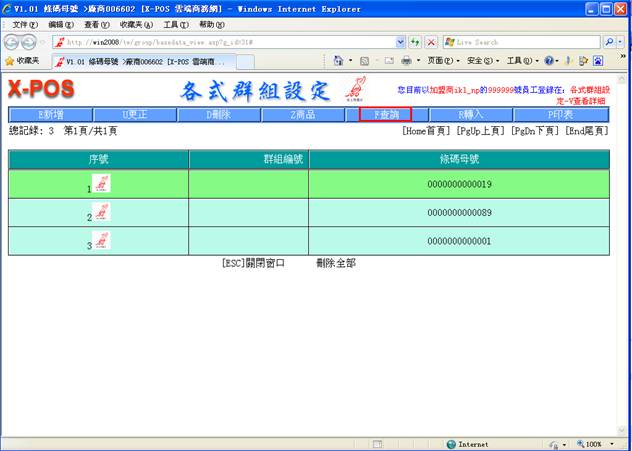632x451 pixels.
Task: Click the browser back arrow button
Action: pyautogui.click(x=13, y=42)
